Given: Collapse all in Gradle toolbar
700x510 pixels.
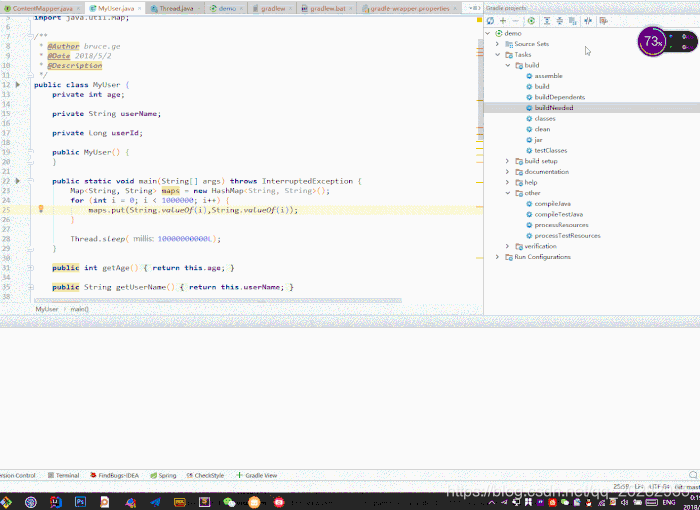Looking at the screenshot, I should [x=559, y=21].
